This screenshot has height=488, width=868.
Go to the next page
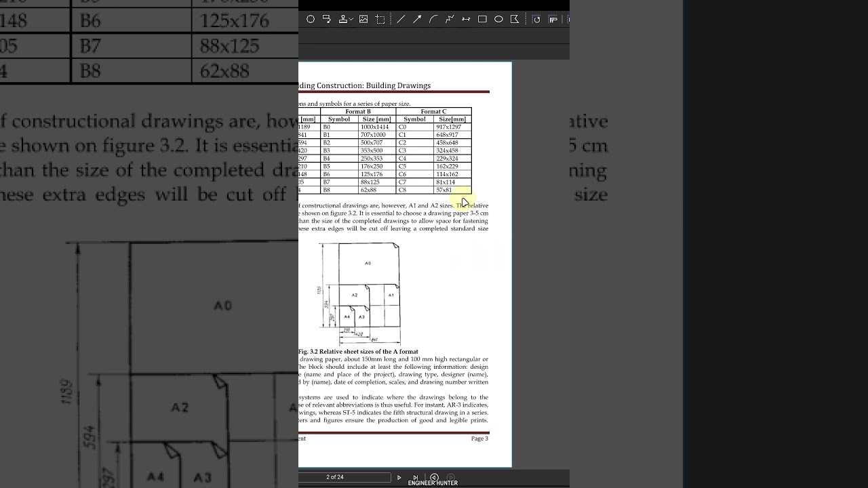coord(399,478)
